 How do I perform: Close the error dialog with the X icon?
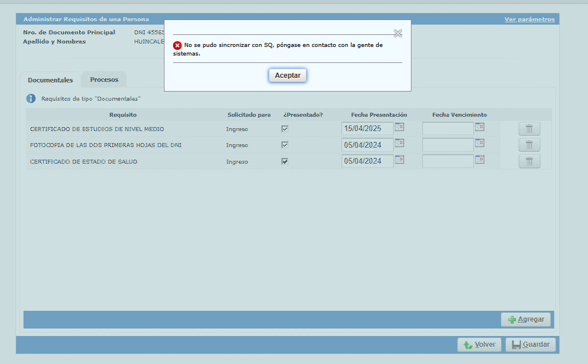(398, 34)
